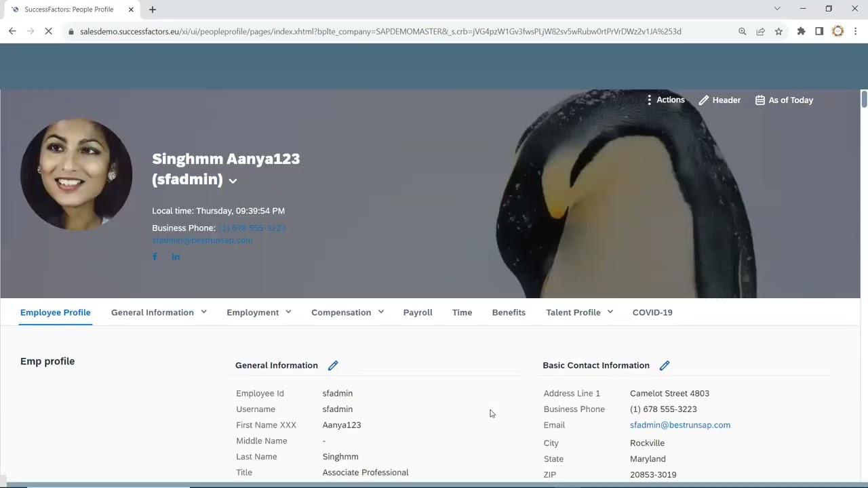Click the First Name value Aanya123

pos(342,425)
